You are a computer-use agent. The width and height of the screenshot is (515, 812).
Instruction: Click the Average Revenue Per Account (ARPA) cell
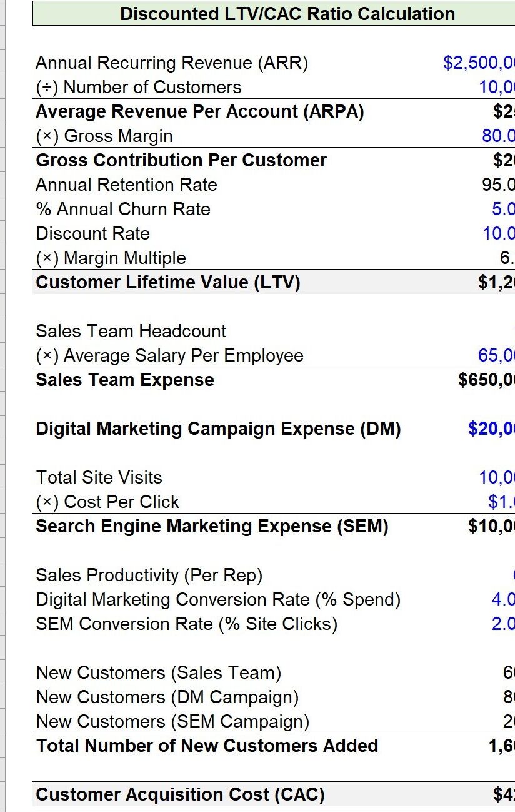coord(200,111)
